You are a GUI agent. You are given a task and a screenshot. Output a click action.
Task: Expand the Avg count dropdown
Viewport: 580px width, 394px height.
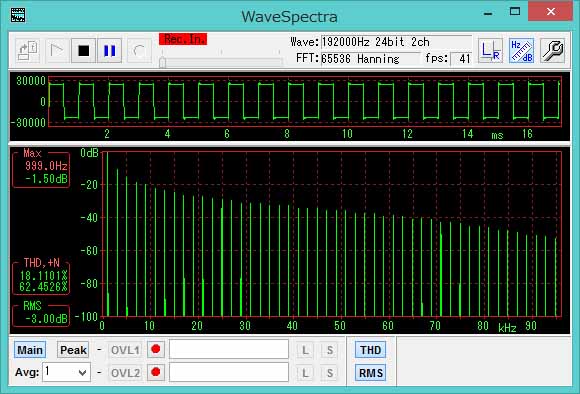pos(82,373)
